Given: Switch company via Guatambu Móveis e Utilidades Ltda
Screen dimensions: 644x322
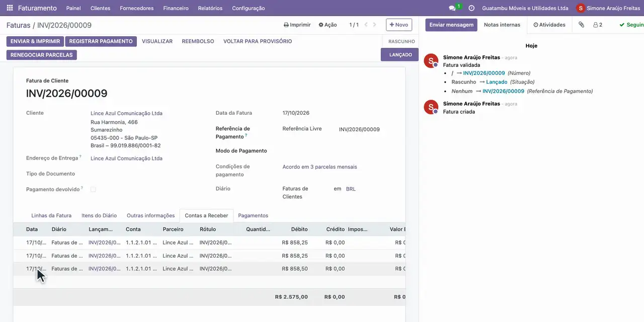Looking at the screenshot, I should (525, 8).
